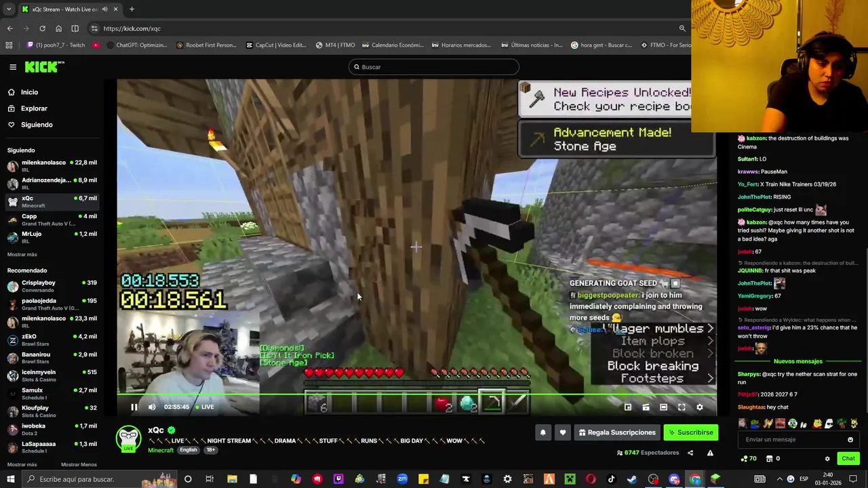Collapse the list with Mostrar Menos

click(x=79, y=464)
